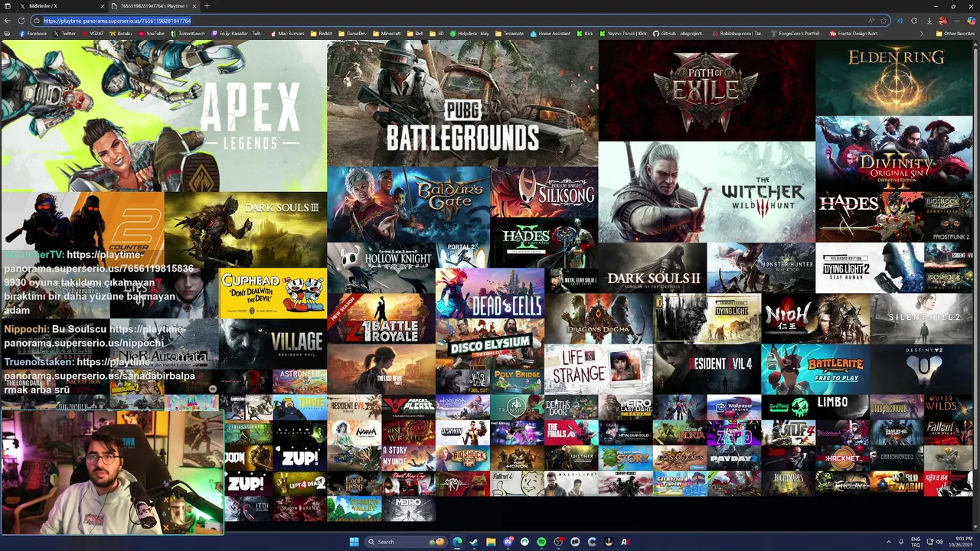This screenshot has width=980, height=551.
Task: Open the browser downloads icon
Action: pyautogui.click(x=929, y=21)
